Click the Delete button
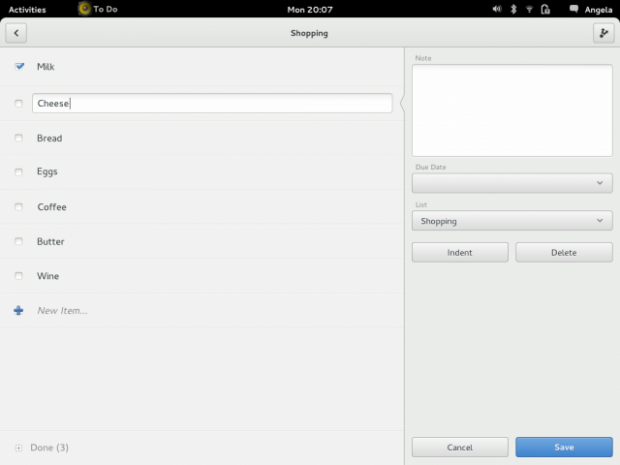The image size is (620, 465). (564, 252)
